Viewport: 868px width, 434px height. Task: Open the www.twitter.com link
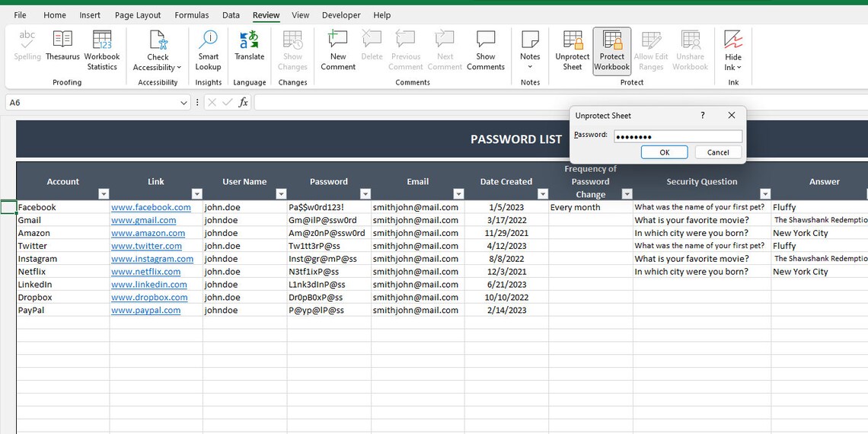tap(146, 246)
